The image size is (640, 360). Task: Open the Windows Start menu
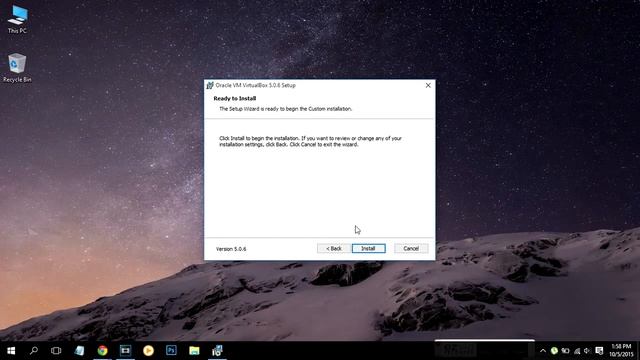(11, 351)
